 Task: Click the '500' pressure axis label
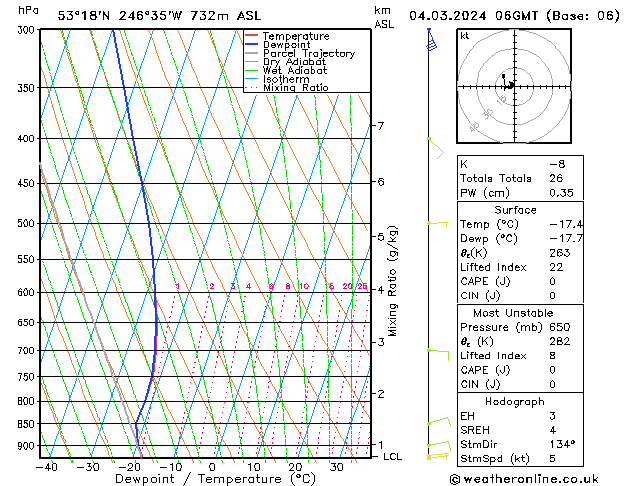[x=28, y=223]
